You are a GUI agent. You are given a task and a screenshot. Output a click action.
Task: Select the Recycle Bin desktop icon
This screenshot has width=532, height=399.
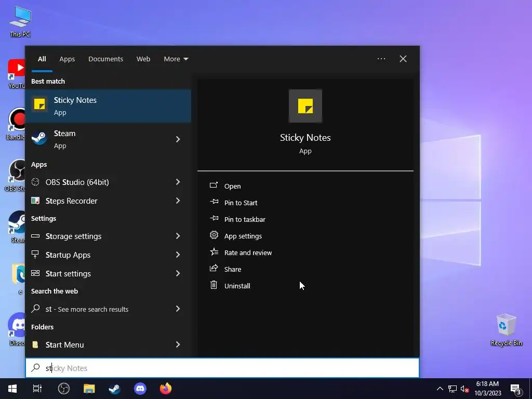506,330
